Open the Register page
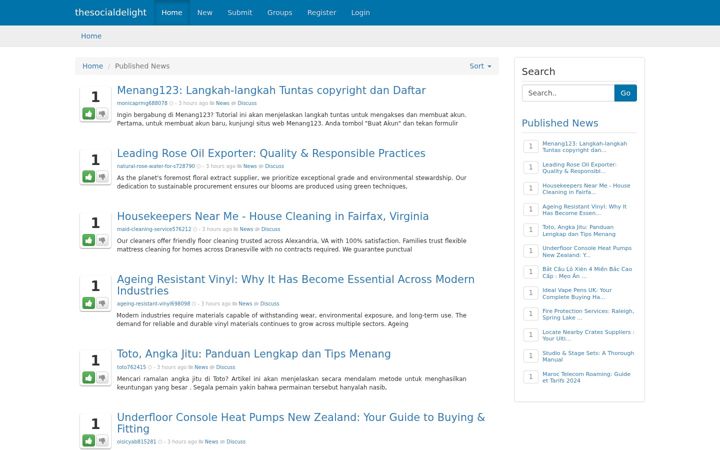 coord(321,12)
